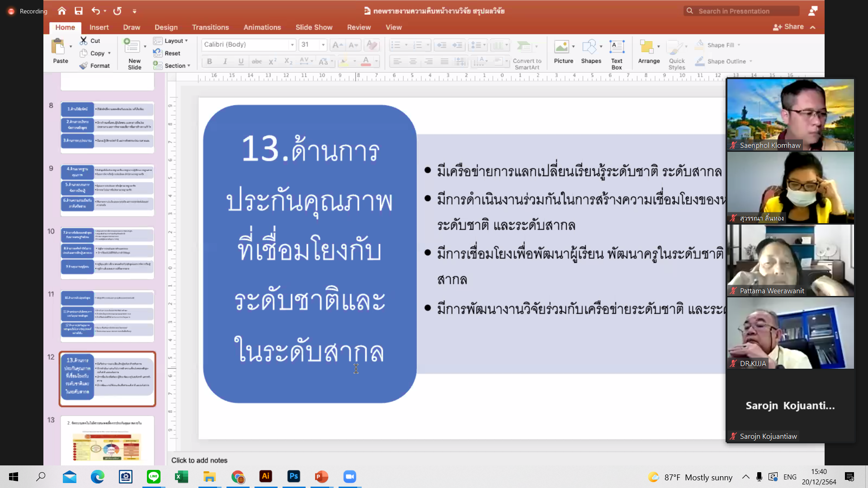Cut the selection with scissors icon
Screen dimensions: 868x488
tap(84, 41)
